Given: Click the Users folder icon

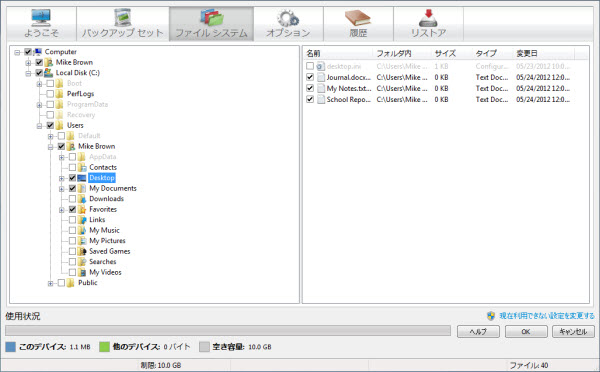Looking at the screenshot, I should (x=59, y=126).
